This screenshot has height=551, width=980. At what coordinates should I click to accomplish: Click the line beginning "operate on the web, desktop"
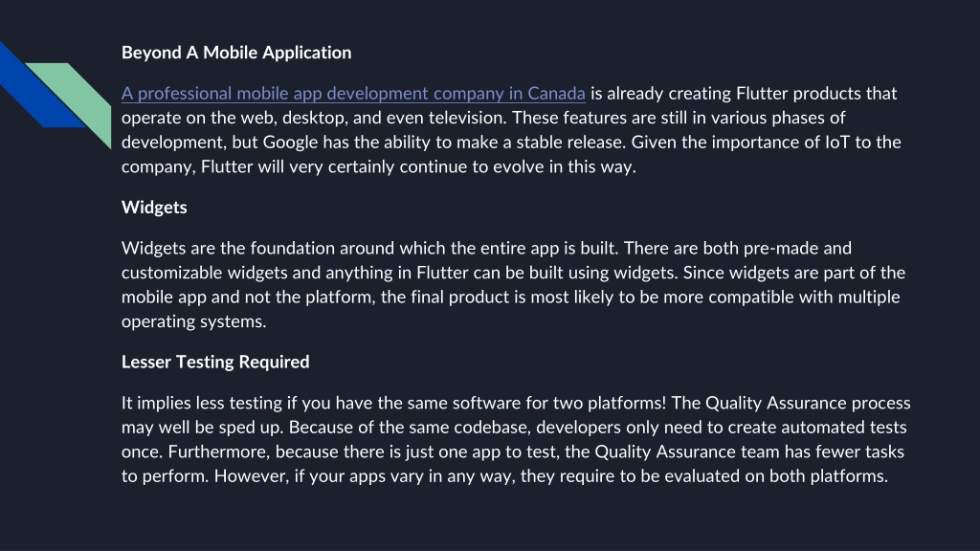(x=483, y=118)
